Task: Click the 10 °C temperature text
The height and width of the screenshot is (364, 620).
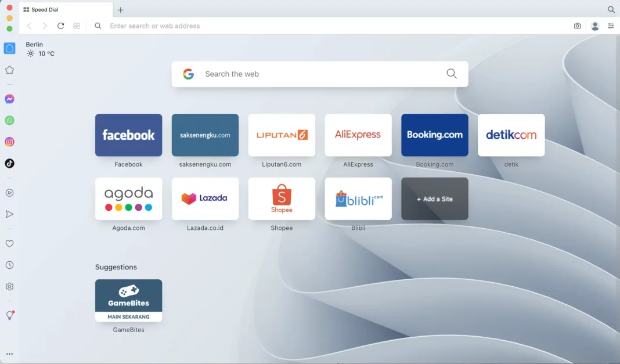Action: click(46, 53)
